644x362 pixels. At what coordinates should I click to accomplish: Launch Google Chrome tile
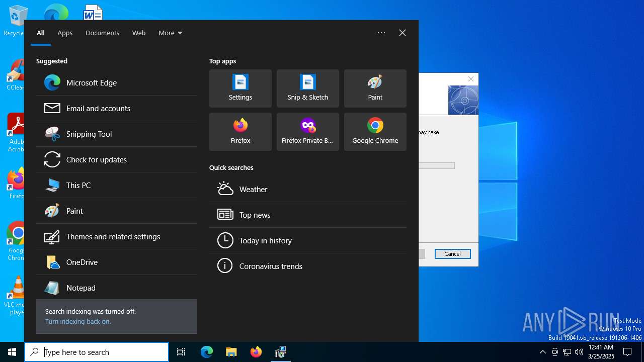click(x=375, y=132)
